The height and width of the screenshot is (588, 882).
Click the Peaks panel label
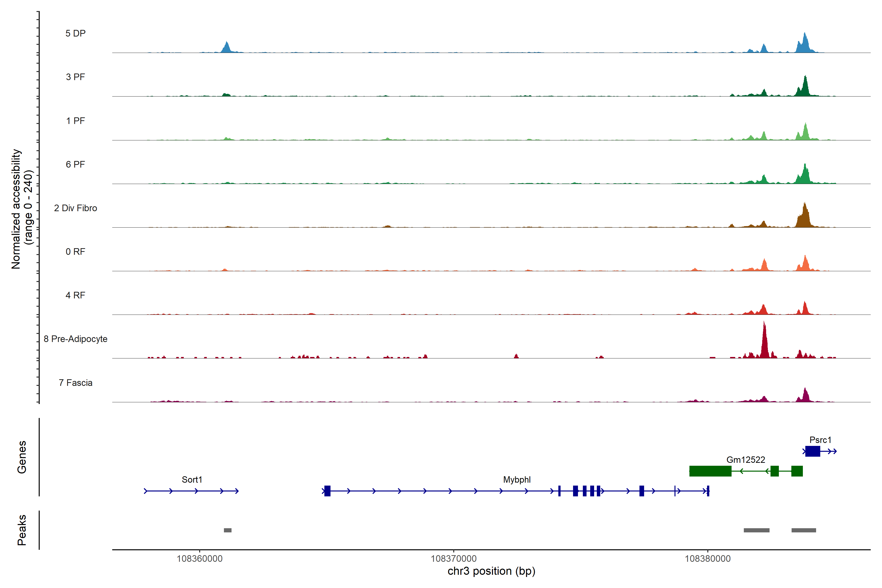(x=22, y=530)
